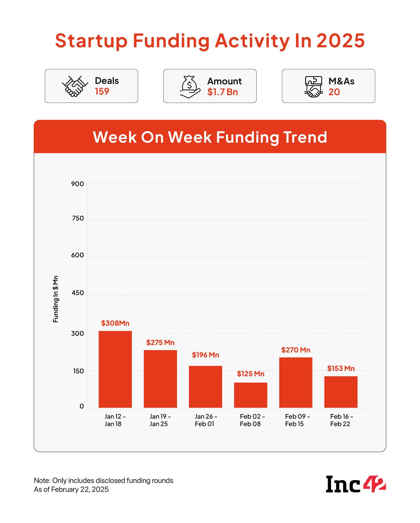Click the Jan 26 – Feb 01 bar
Image resolution: width=420 pixels, height=523 pixels.
pyautogui.click(x=205, y=387)
